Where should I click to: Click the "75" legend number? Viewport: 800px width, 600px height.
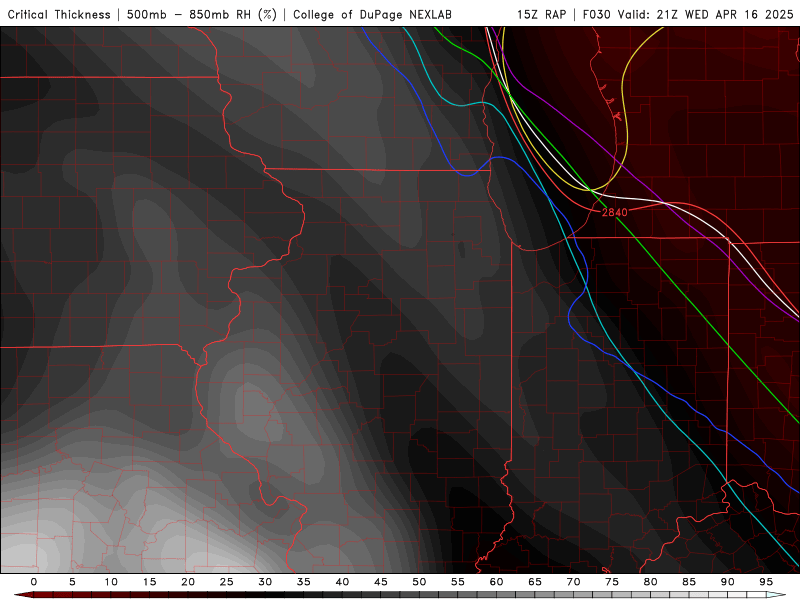(x=611, y=582)
